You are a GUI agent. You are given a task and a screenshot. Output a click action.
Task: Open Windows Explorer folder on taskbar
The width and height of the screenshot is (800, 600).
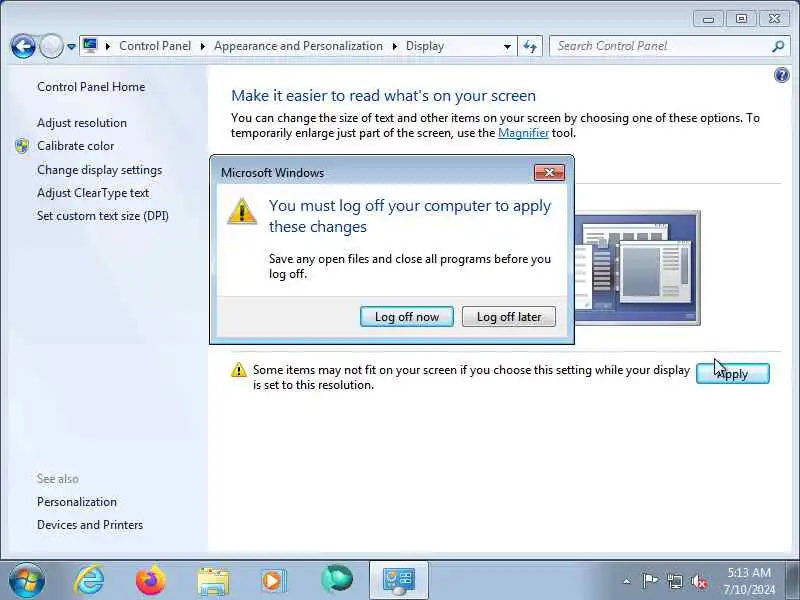point(213,581)
